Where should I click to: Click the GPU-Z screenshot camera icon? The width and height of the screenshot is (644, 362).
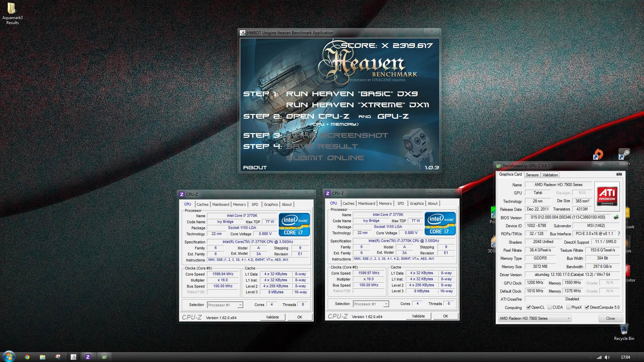pyautogui.click(x=619, y=174)
